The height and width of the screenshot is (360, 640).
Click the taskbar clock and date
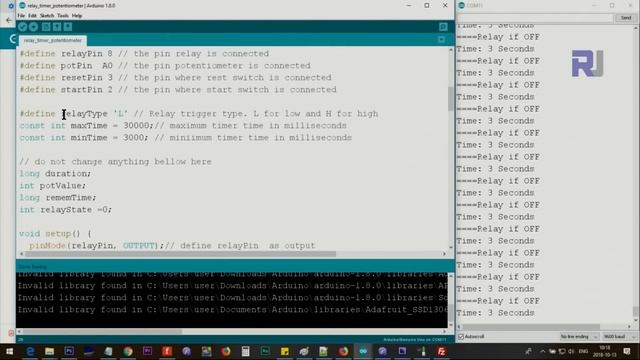point(604,351)
